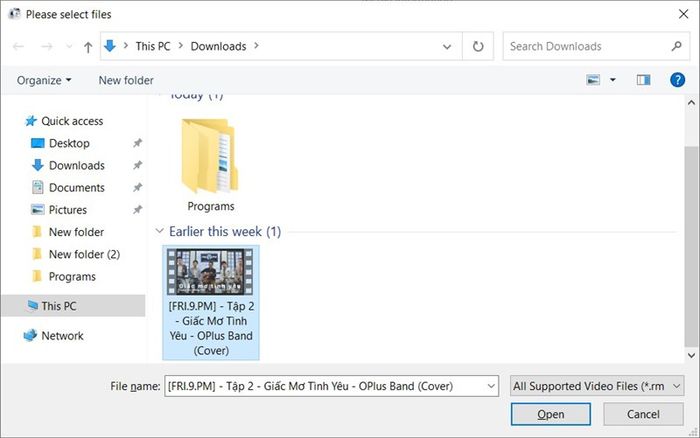Image resolution: width=700 pixels, height=438 pixels.
Task: Open New folder in the sidebar
Action: [76, 232]
